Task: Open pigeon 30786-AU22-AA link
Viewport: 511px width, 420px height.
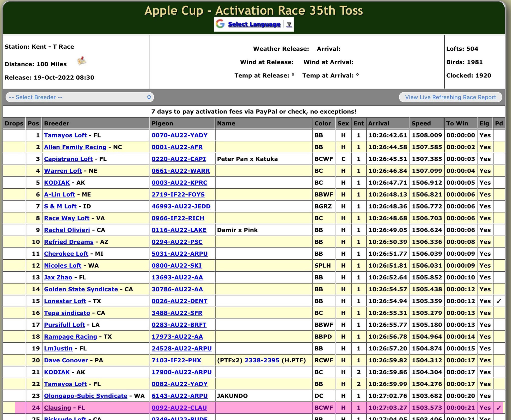Action: 177,289
